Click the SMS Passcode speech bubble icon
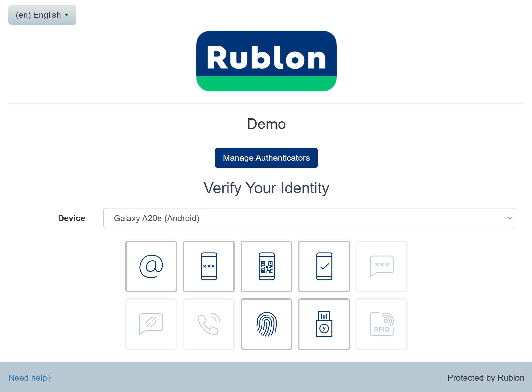532x392 pixels. pyautogui.click(x=381, y=266)
